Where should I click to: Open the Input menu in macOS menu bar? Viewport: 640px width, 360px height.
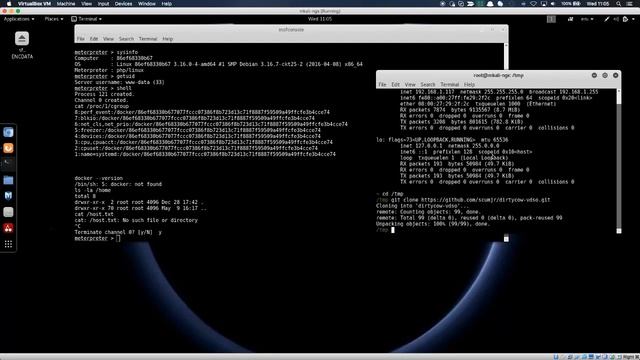point(103,4)
